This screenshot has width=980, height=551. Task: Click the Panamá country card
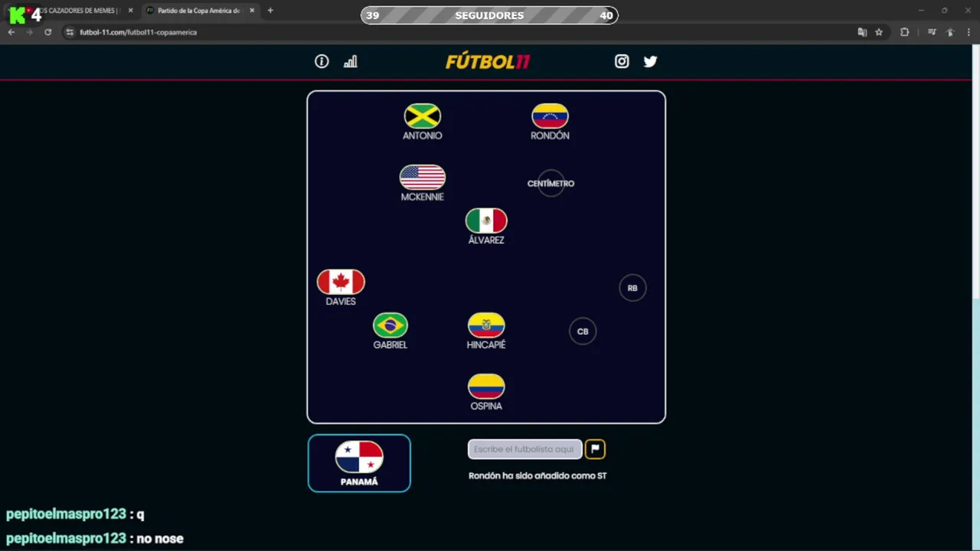point(359,463)
